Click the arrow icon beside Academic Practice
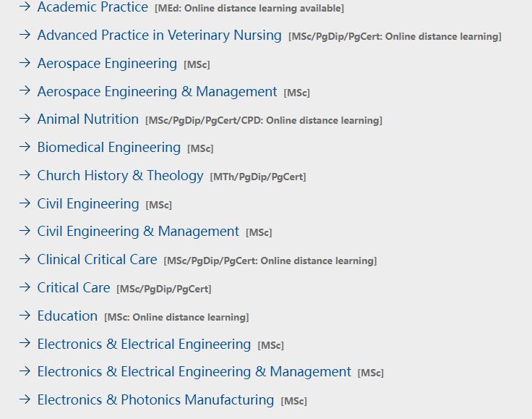 point(25,7)
